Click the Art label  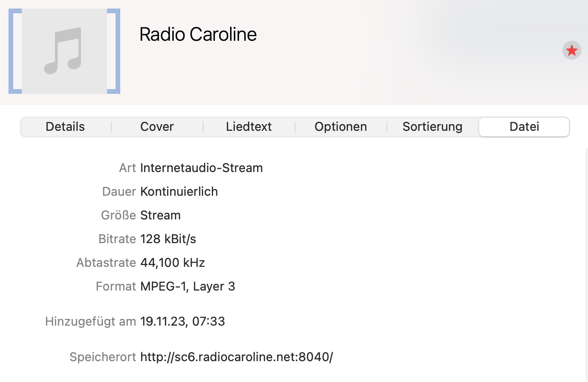[x=128, y=168]
